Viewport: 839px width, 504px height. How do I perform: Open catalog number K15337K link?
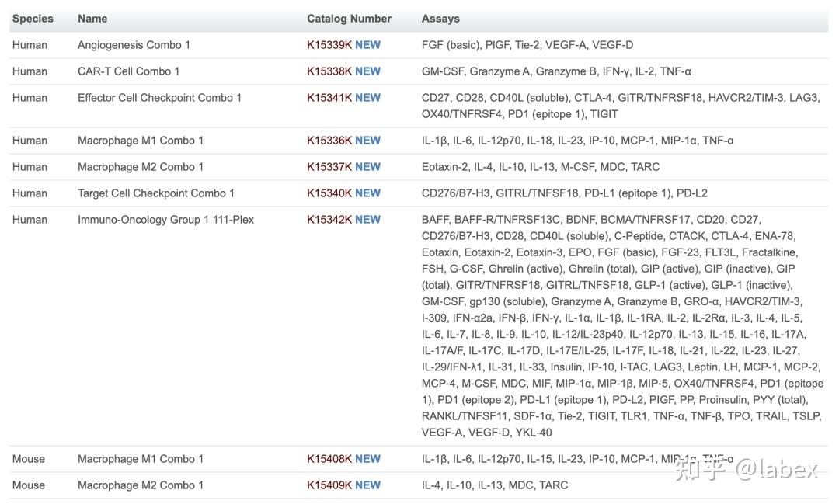[x=329, y=167]
